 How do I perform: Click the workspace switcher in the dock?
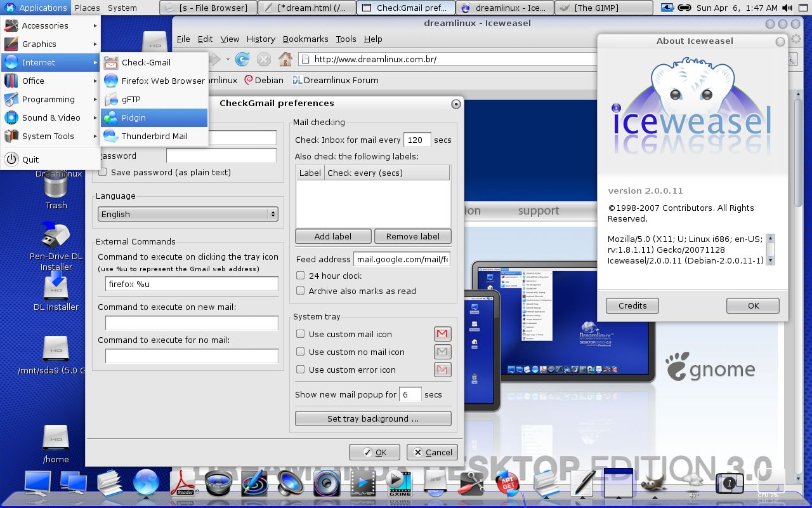click(x=730, y=484)
